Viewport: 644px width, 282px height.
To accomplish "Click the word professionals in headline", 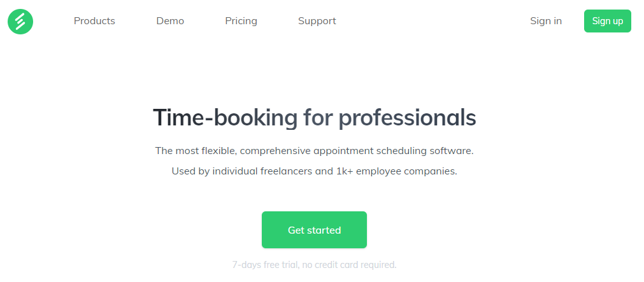I will [x=407, y=118].
